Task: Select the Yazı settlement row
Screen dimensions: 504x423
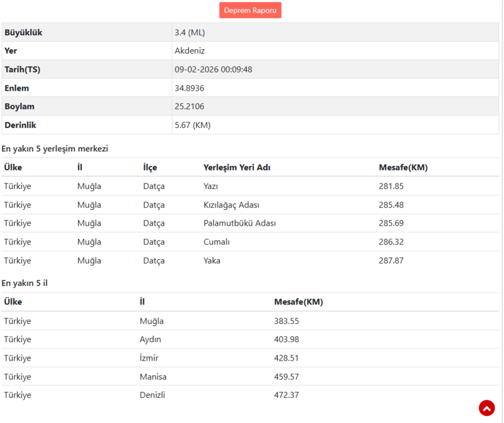Action: pos(211,186)
